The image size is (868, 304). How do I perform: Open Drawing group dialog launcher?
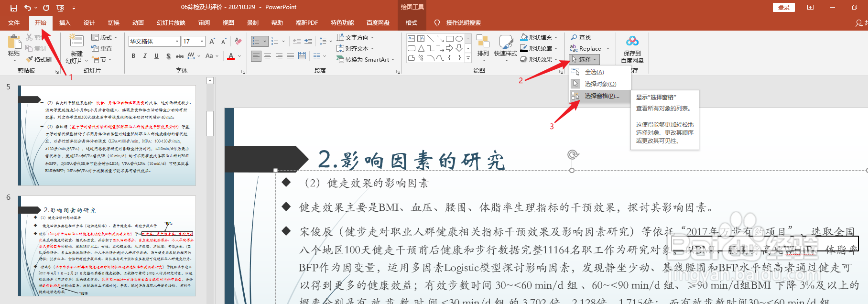point(561,71)
